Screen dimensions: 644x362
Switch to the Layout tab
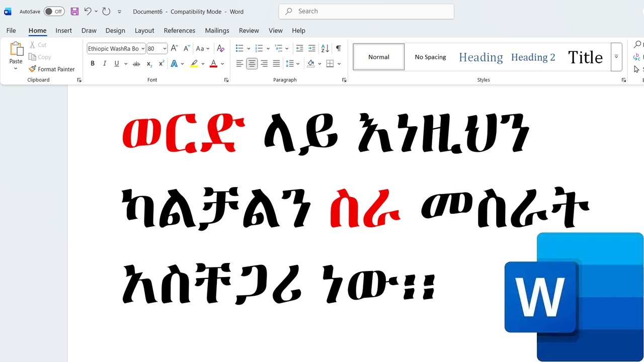144,31
